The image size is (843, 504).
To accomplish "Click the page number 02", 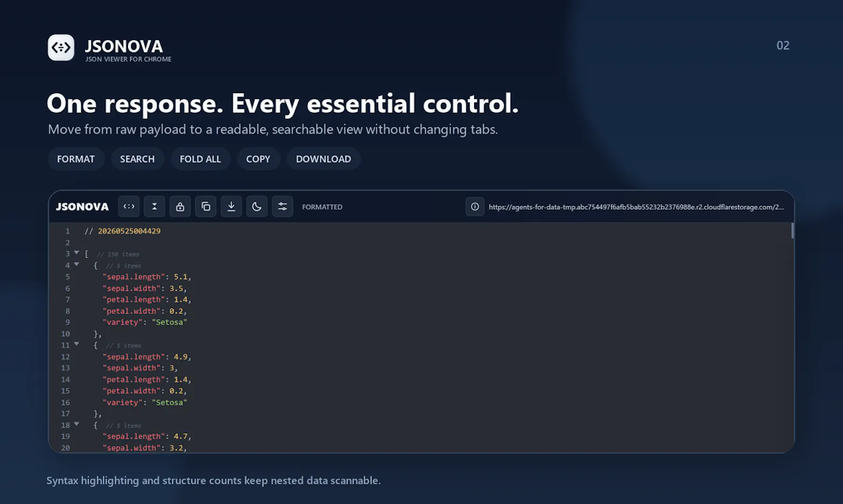I will [x=783, y=45].
